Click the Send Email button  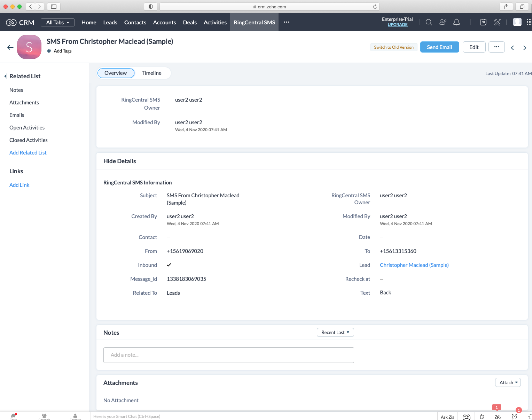439,47
